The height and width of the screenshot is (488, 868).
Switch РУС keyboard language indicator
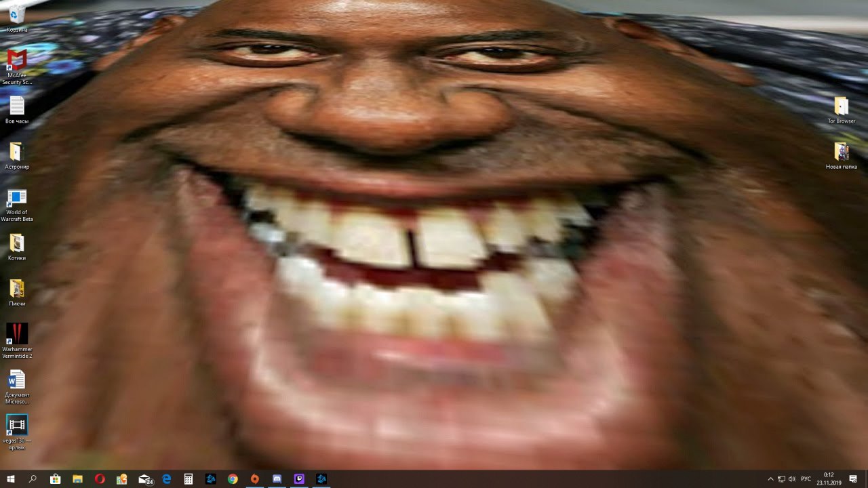click(806, 479)
